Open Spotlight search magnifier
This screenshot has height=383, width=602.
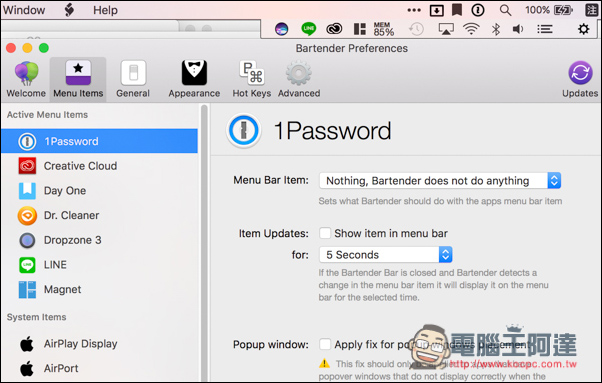click(x=505, y=10)
